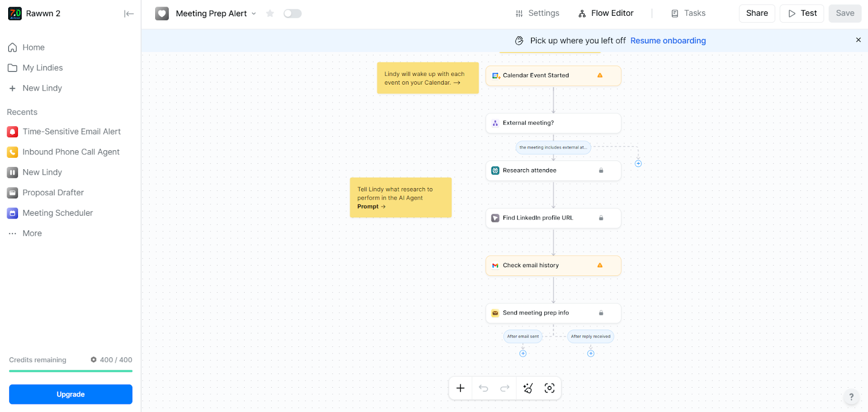Screen dimensions: 868x412
Task: Enable the Meeting Prep Alert toggle switch
Action: (x=292, y=14)
